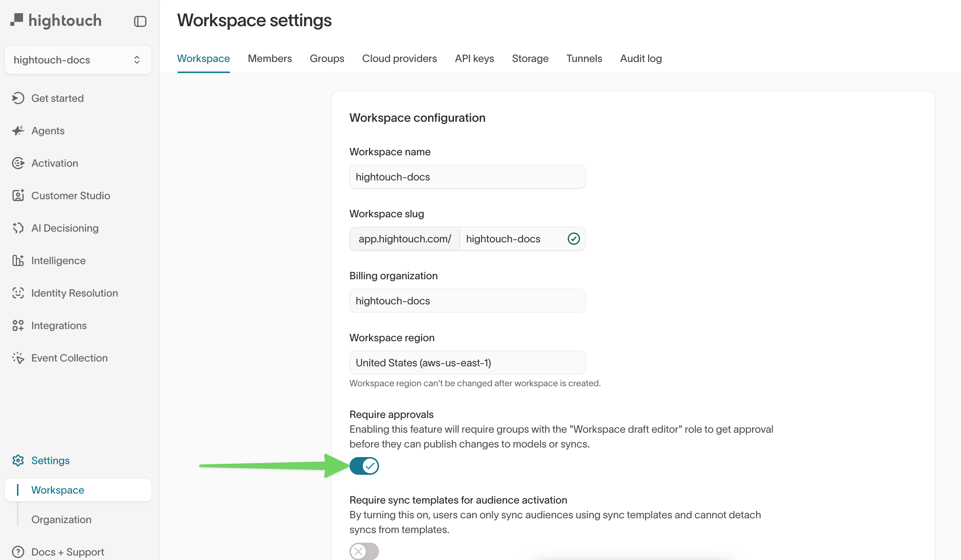The height and width of the screenshot is (560, 961).
Task: Click the Identity Resolution face icon
Action: pyautogui.click(x=18, y=293)
